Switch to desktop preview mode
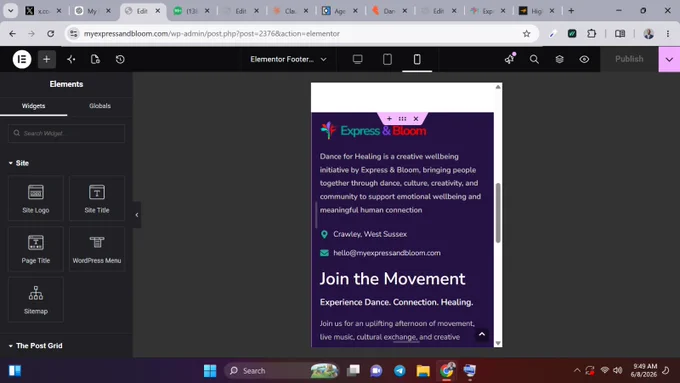The width and height of the screenshot is (680, 383). [357, 59]
